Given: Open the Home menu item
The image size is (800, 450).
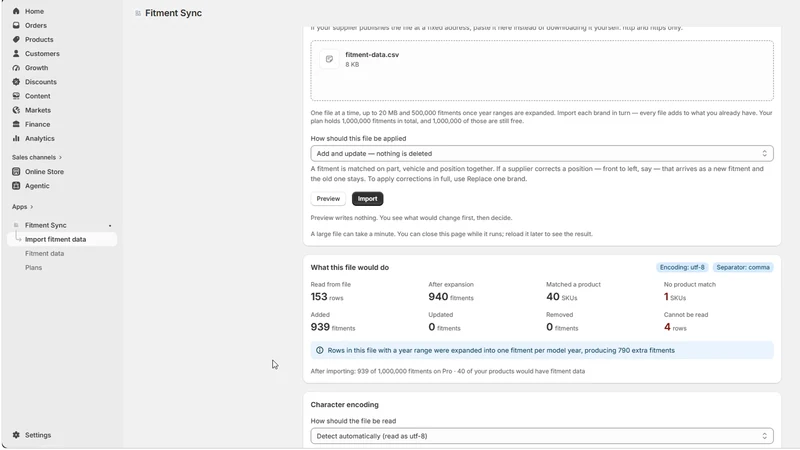Looking at the screenshot, I should [x=34, y=11].
